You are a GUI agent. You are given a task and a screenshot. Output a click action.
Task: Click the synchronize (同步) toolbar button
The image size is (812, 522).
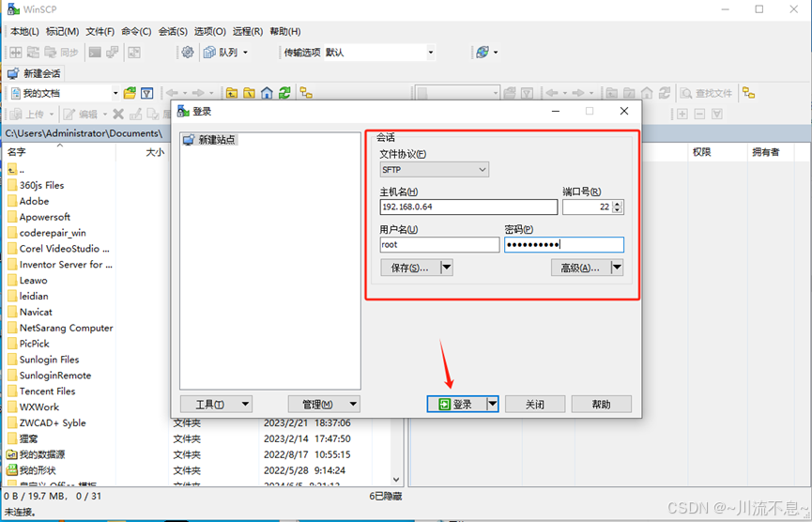61,52
